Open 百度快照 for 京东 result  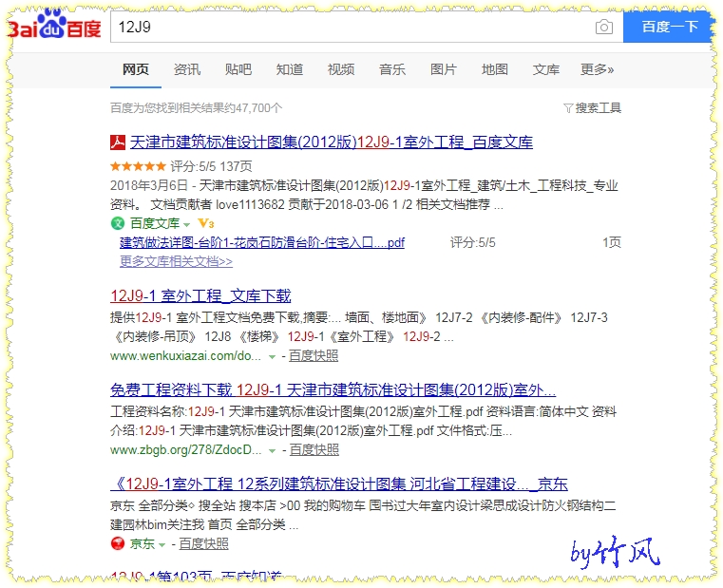click(x=204, y=544)
